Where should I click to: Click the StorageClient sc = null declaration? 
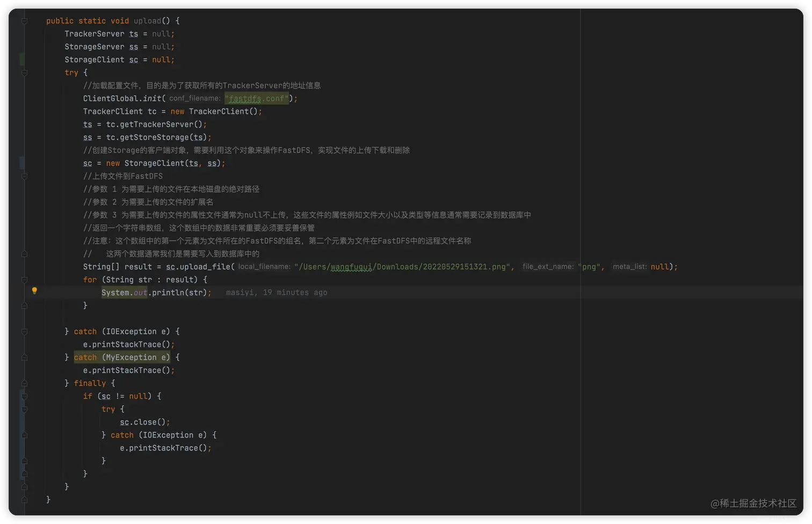click(119, 60)
